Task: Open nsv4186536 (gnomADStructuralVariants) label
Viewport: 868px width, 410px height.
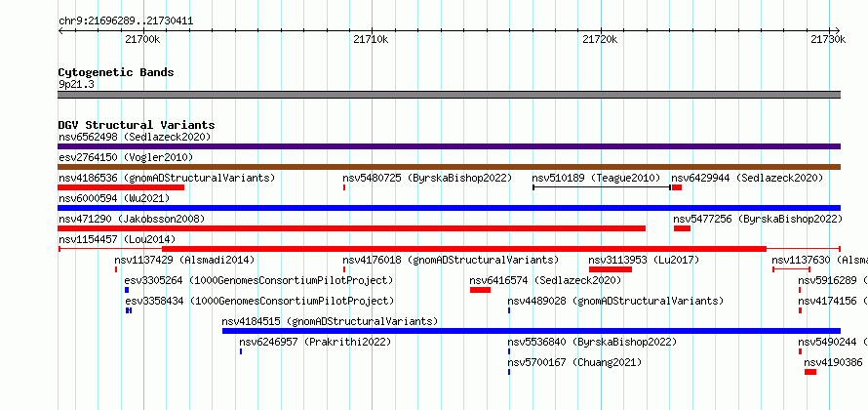Action: 167,178
